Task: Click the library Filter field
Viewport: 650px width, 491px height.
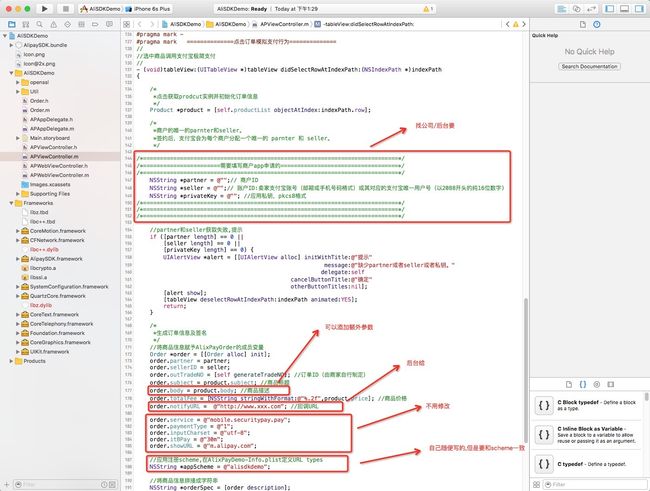Action: (594, 484)
